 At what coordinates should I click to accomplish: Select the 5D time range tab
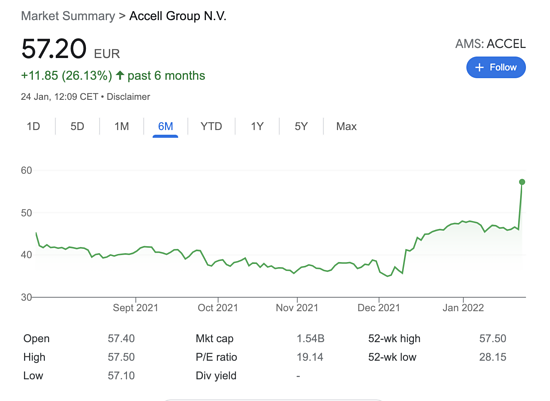pyautogui.click(x=77, y=126)
